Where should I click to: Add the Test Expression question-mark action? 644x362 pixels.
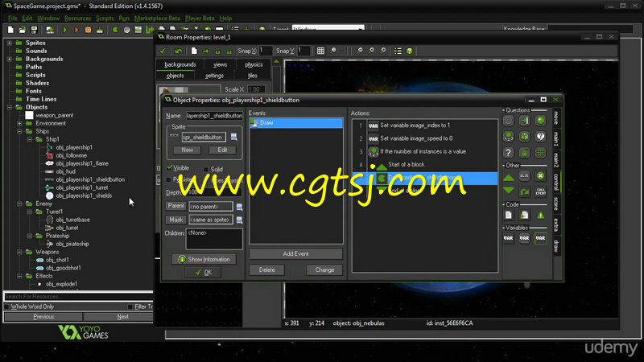[509, 153]
